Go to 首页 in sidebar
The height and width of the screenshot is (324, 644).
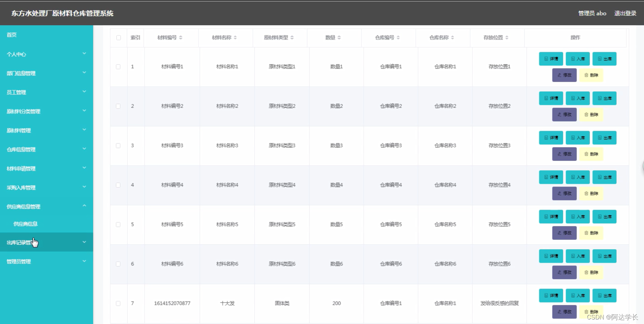(47, 35)
